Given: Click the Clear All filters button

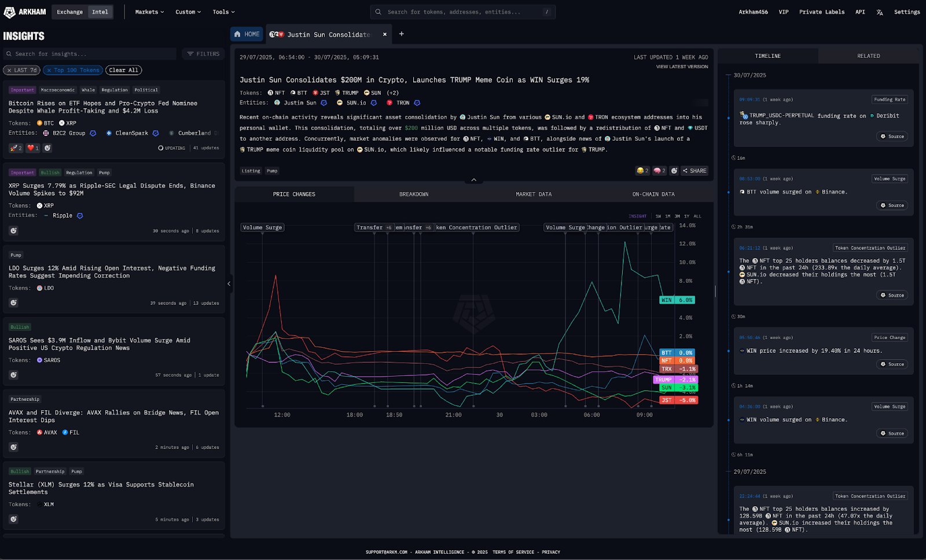Looking at the screenshot, I should point(124,70).
